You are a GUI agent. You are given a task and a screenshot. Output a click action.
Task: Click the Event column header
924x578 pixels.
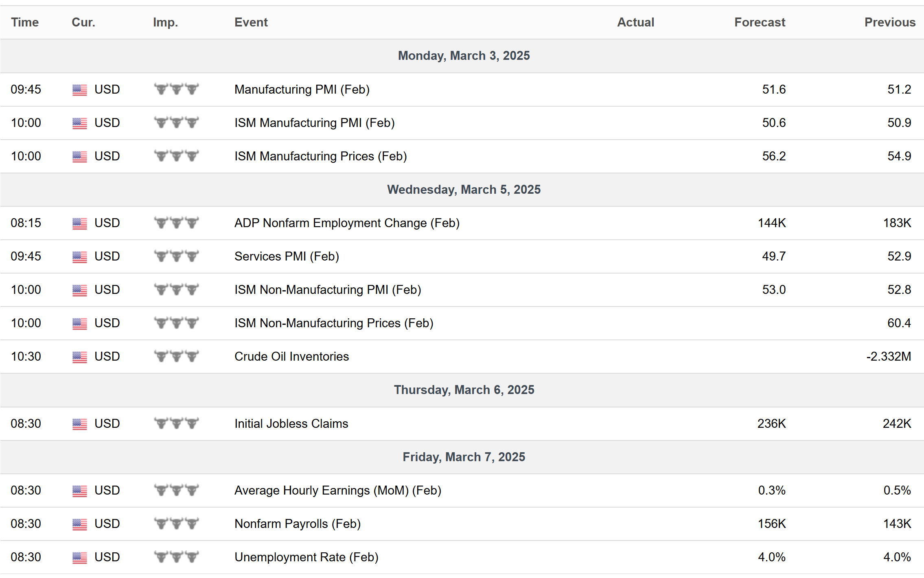[x=251, y=22]
